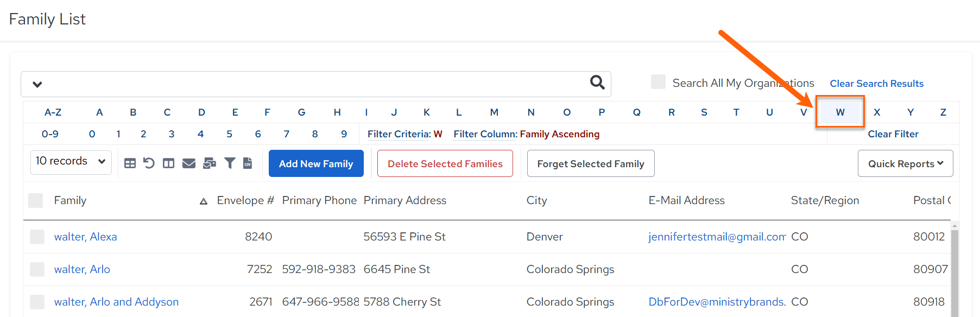Click the single envelope email icon

pos(189,163)
